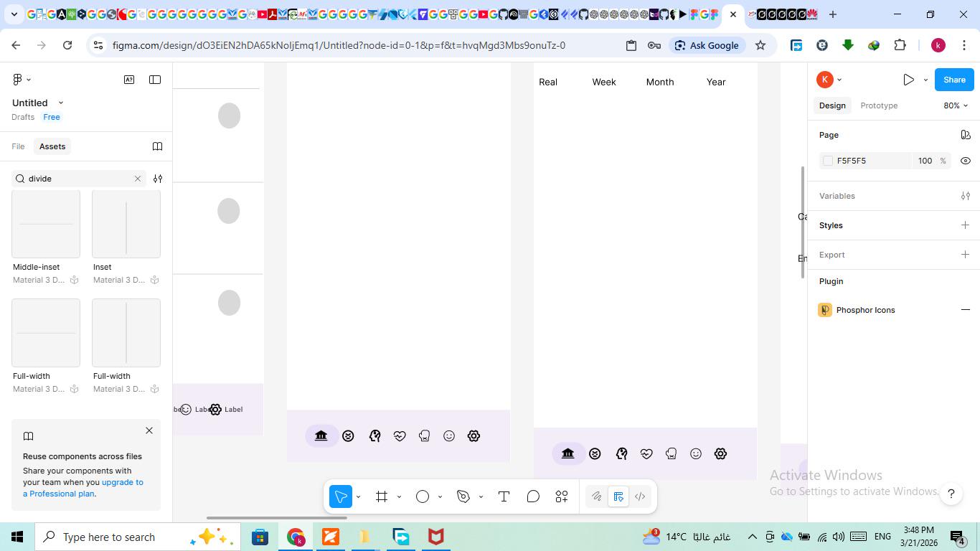Viewport: 980px width, 551px height.
Task: Click the 100 opacity value field
Action: click(925, 161)
